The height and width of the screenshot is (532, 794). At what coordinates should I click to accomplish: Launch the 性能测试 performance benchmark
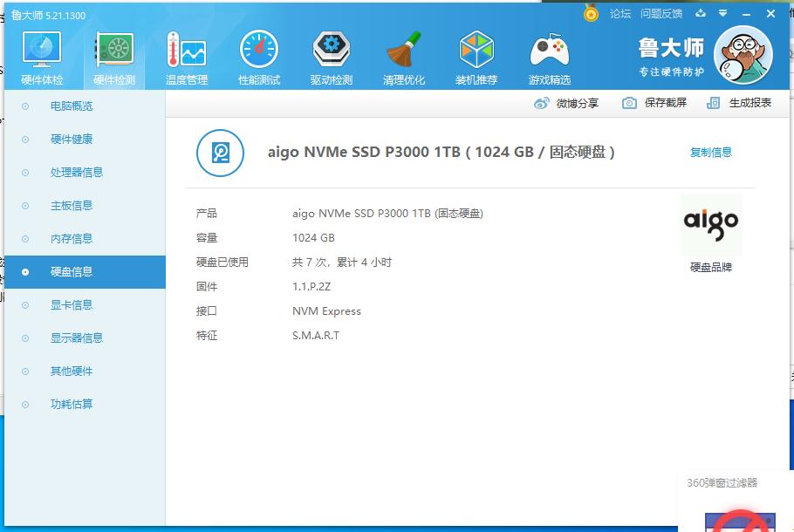pos(259,58)
